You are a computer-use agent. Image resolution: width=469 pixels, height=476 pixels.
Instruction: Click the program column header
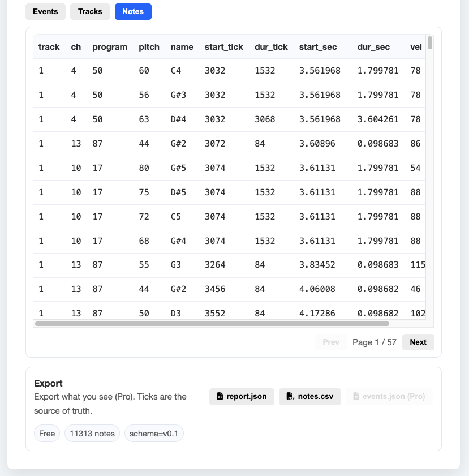pos(110,47)
